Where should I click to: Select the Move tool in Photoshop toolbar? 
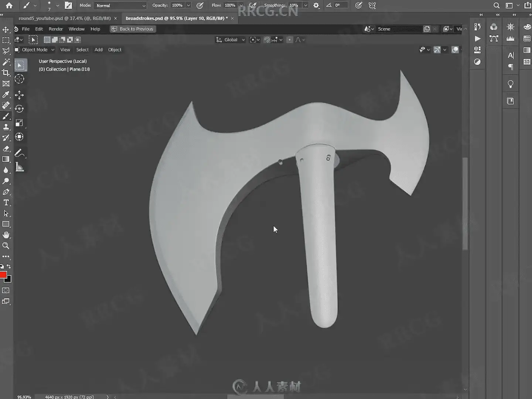click(x=6, y=30)
